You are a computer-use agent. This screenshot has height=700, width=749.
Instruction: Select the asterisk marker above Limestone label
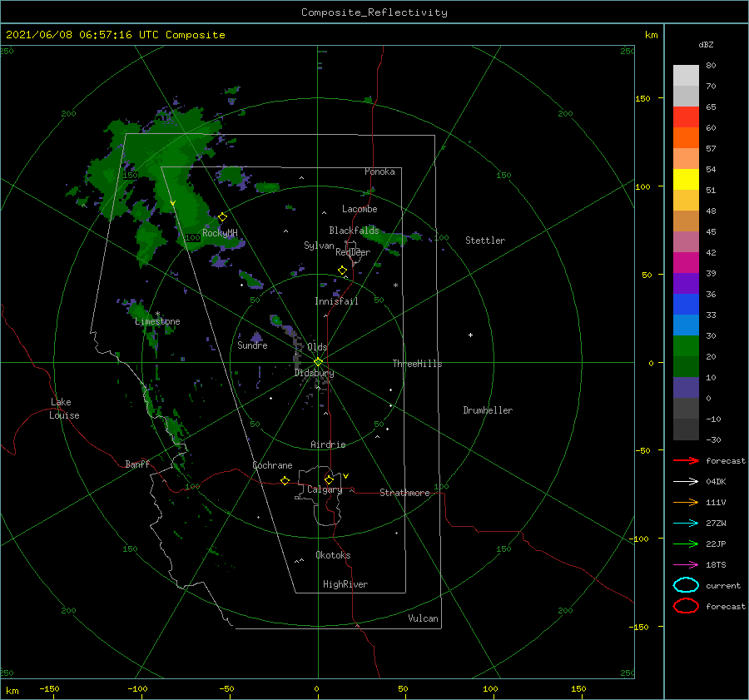click(157, 314)
